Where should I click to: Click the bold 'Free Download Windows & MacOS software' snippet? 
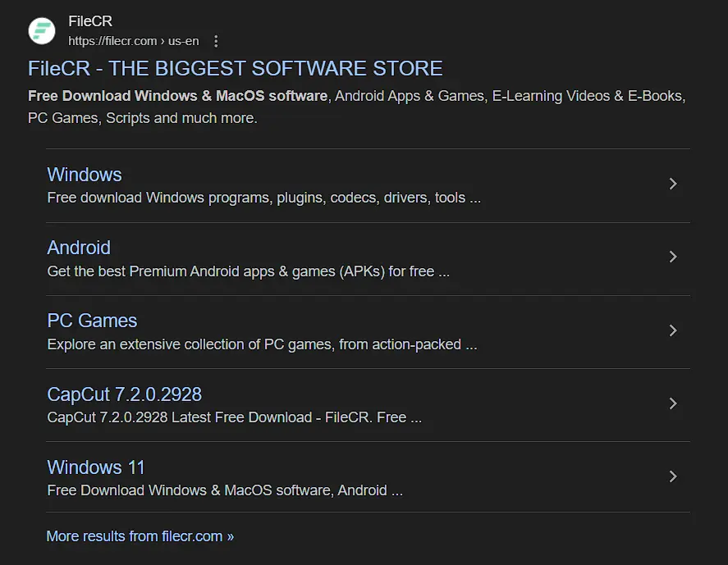coord(178,96)
